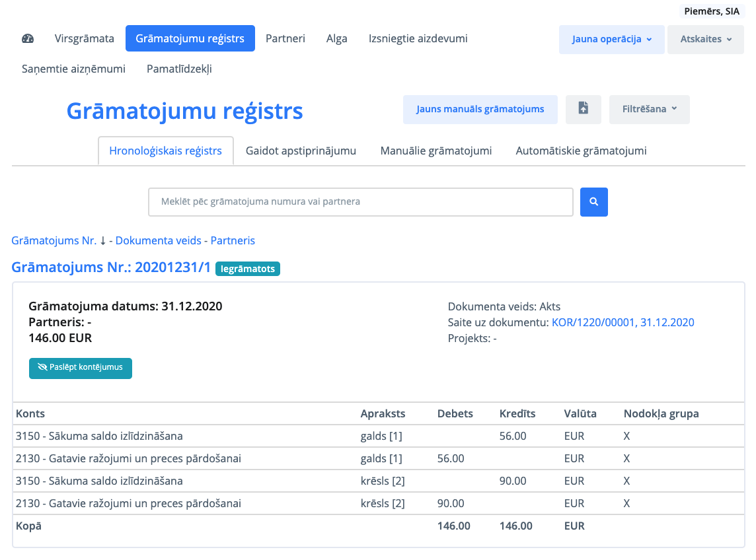The height and width of the screenshot is (560, 756).
Task: Click the blue search magnifier button
Action: click(x=593, y=202)
